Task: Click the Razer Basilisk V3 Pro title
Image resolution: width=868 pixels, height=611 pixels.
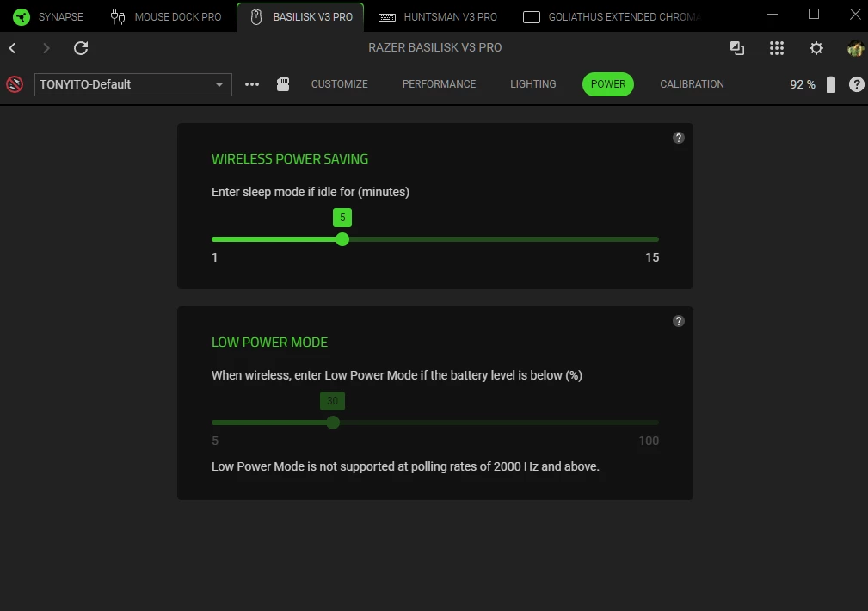Action: click(434, 47)
